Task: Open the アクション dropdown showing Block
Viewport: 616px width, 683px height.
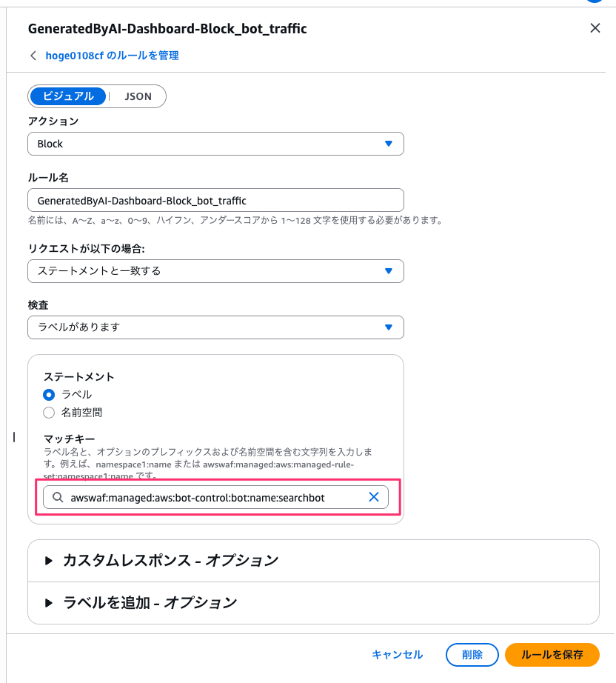Action: (x=215, y=144)
